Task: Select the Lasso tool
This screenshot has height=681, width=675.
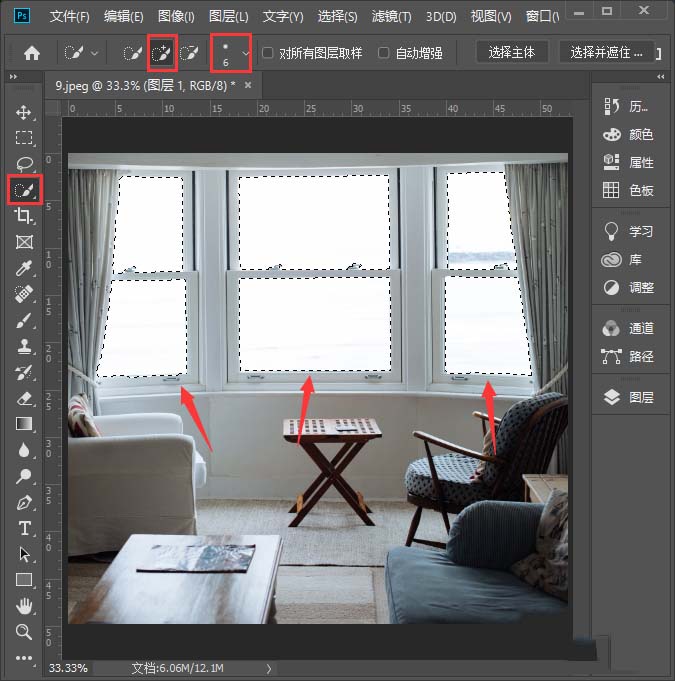Action: point(23,164)
